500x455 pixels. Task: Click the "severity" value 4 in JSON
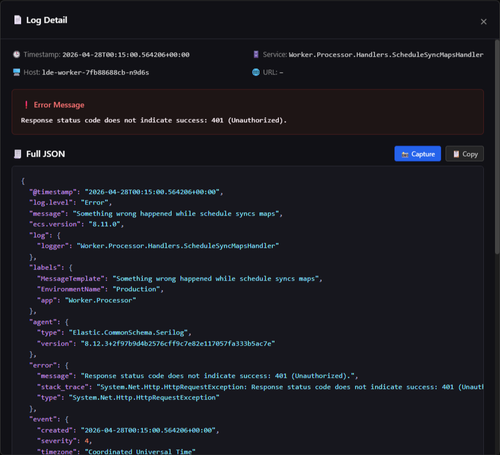coord(86,441)
